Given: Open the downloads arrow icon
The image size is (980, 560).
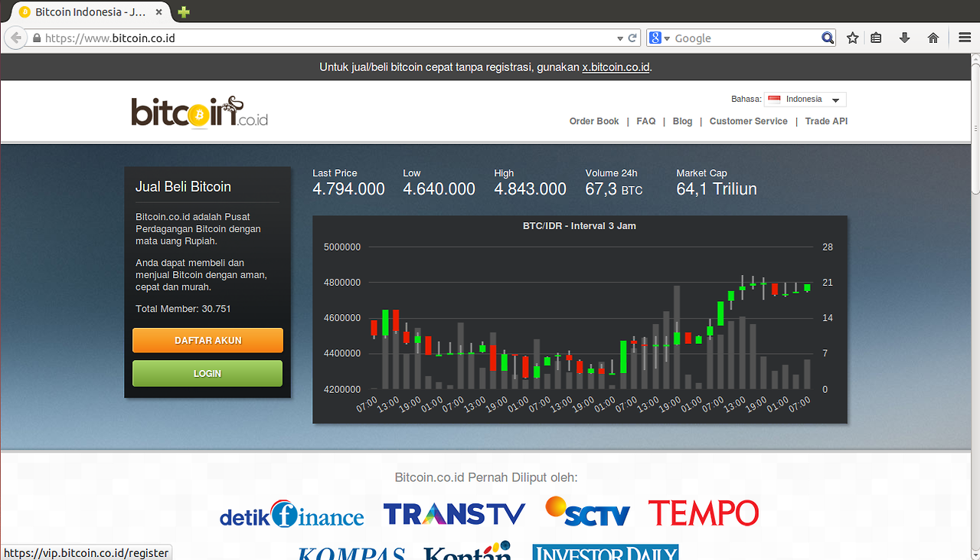Looking at the screenshot, I should tap(904, 38).
